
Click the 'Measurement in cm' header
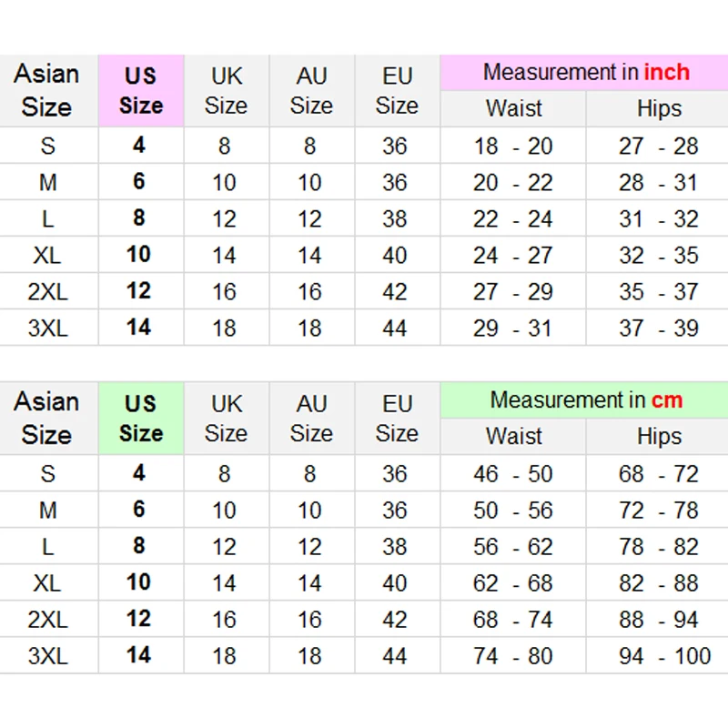[585, 399]
